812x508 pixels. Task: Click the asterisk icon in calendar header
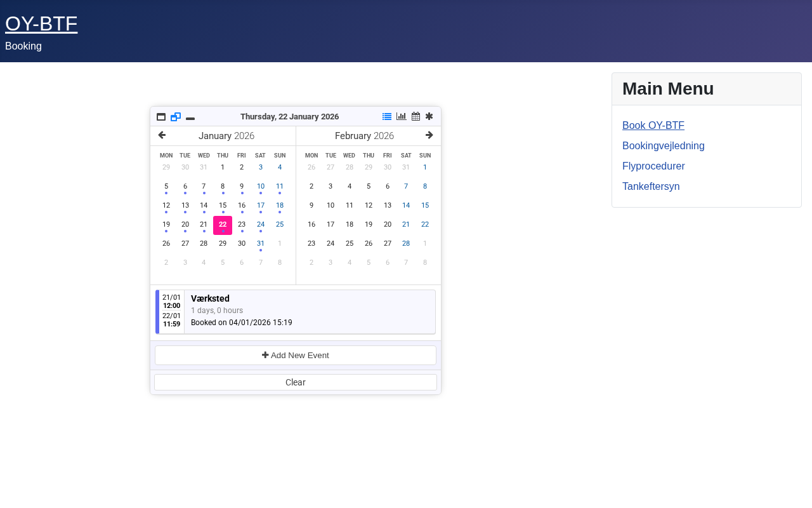(429, 116)
